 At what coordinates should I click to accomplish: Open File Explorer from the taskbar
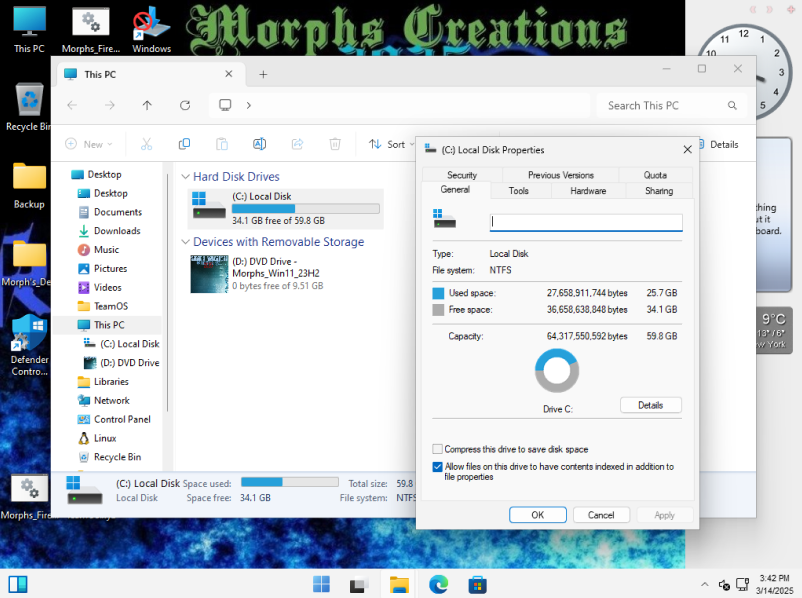(x=399, y=584)
